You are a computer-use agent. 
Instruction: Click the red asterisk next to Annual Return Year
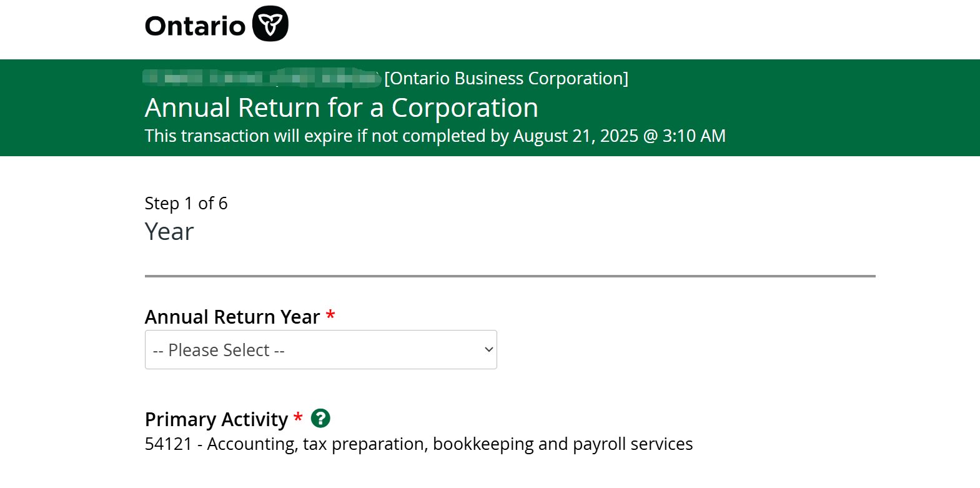[x=330, y=316]
